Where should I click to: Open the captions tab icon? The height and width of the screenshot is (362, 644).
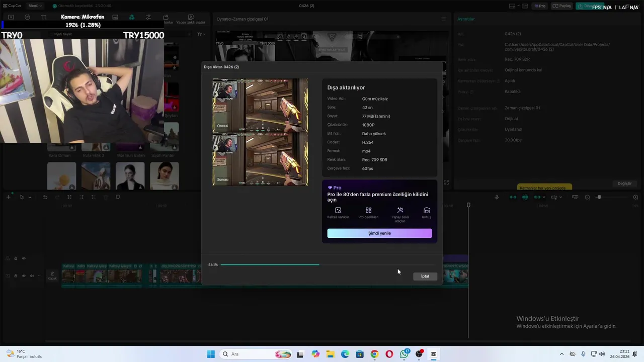[115, 17]
